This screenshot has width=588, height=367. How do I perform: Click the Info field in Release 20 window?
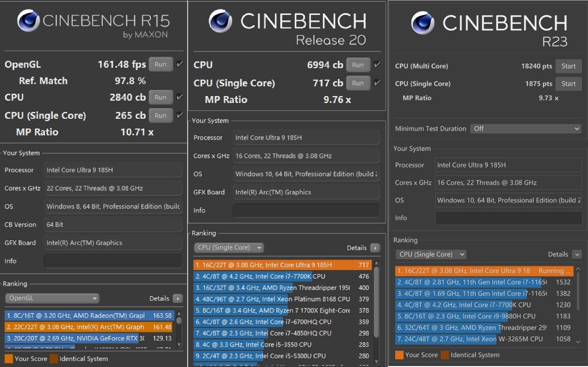tap(306, 210)
